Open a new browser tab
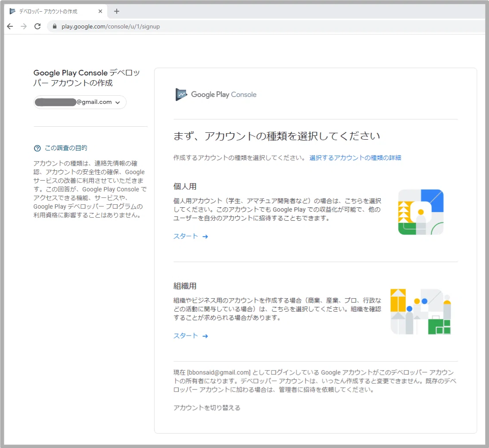The height and width of the screenshot is (448, 489). (117, 12)
